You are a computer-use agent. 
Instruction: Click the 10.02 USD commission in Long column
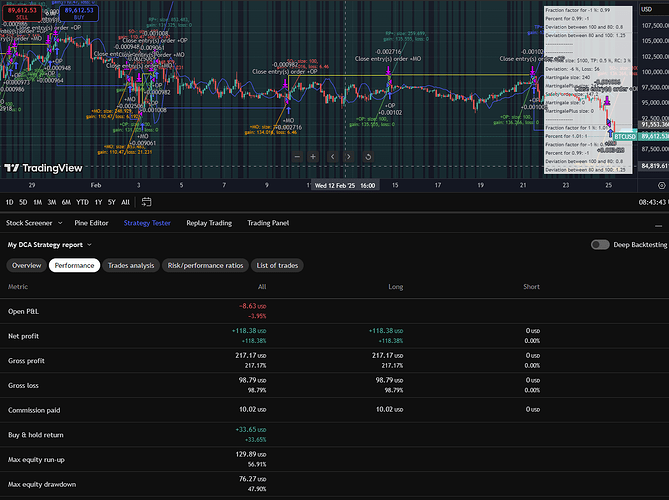pyautogui.click(x=390, y=410)
